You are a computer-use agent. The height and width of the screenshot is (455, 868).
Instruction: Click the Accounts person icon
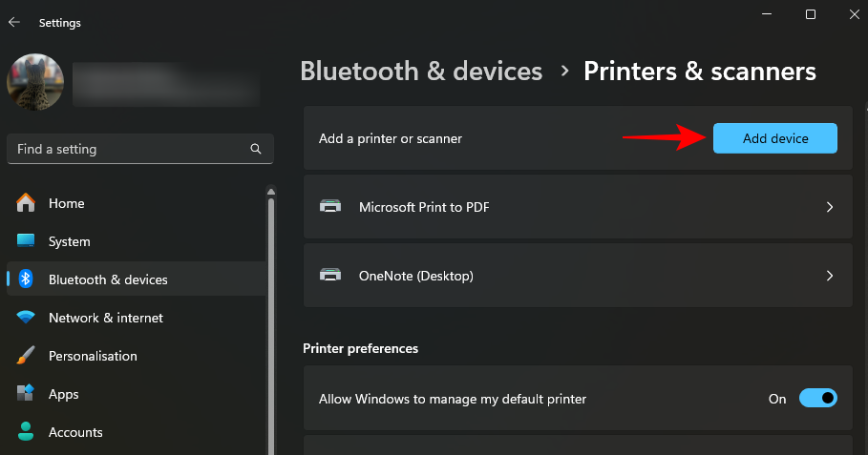click(26, 432)
